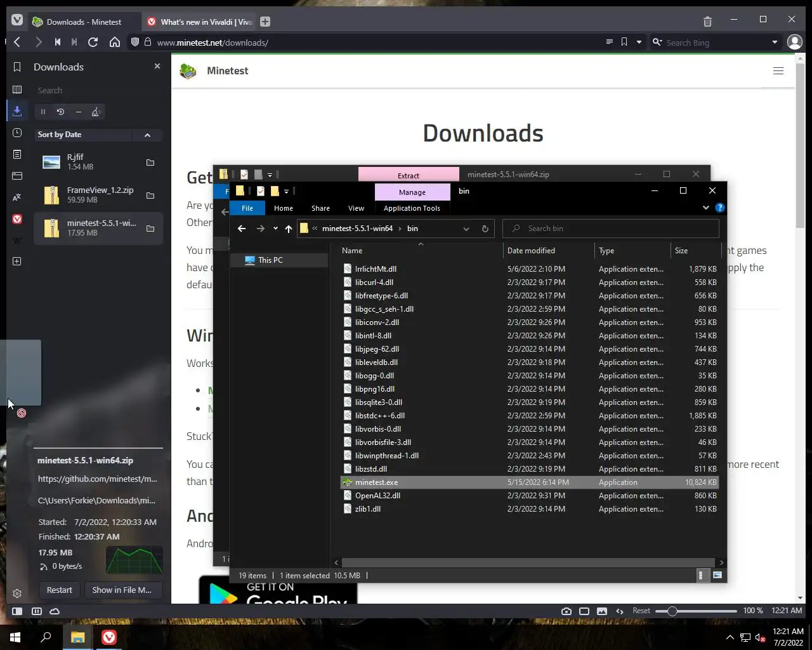The width and height of the screenshot is (812, 650).
Task: Toggle images display in status bar
Action: 602,611
